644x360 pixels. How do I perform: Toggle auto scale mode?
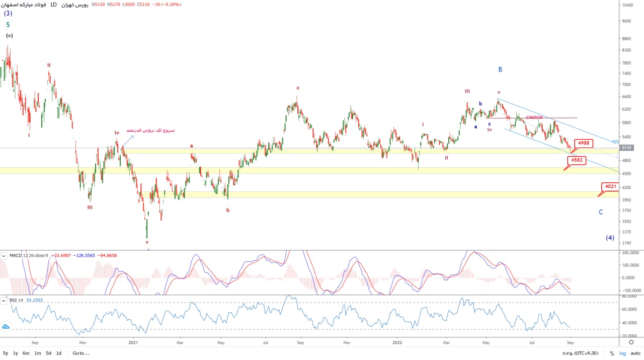[634, 353]
